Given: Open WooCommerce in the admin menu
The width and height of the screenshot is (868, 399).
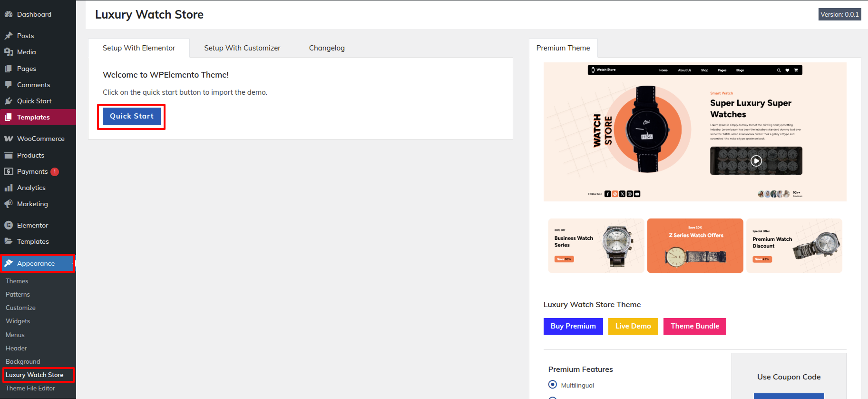Looking at the screenshot, I should (x=38, y=139).
